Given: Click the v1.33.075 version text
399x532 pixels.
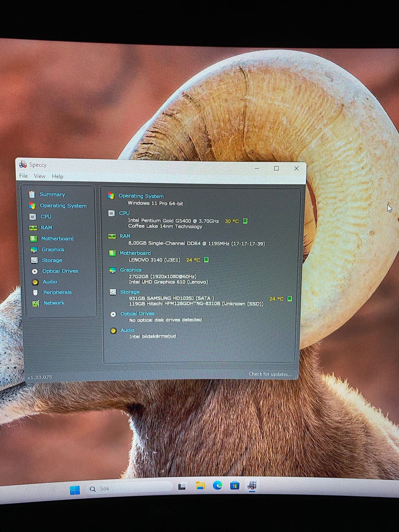Looking at the screenshot, I should click(x=40, y=377).
